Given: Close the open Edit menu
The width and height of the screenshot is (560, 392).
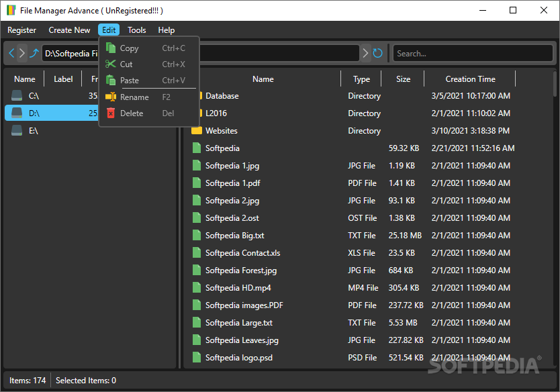Looking at the screenshot, I should (109, 30).
